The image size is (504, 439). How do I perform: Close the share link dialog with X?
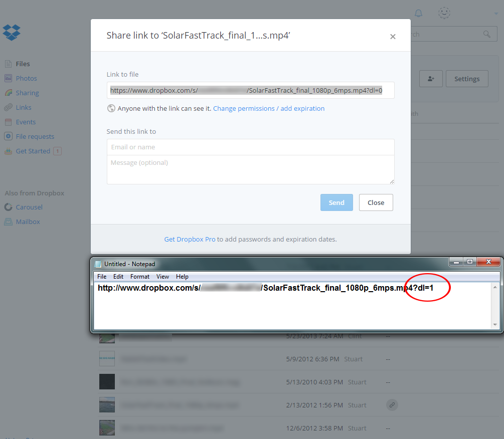tap(393, 37)
